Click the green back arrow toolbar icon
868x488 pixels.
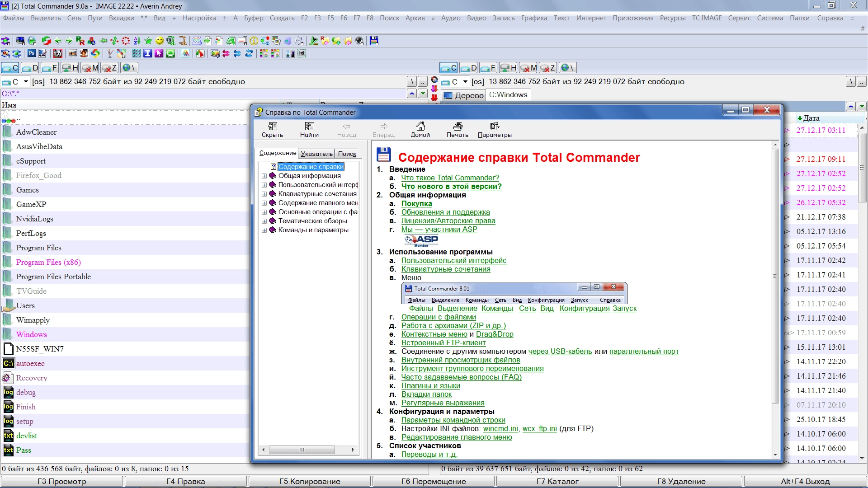point(58,41)
